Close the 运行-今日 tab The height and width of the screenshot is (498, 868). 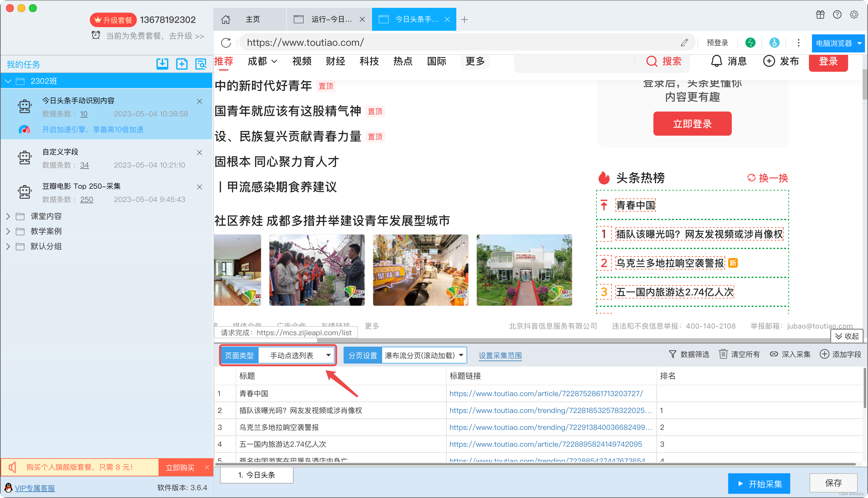pyautogui.click(x=362, y=20)
